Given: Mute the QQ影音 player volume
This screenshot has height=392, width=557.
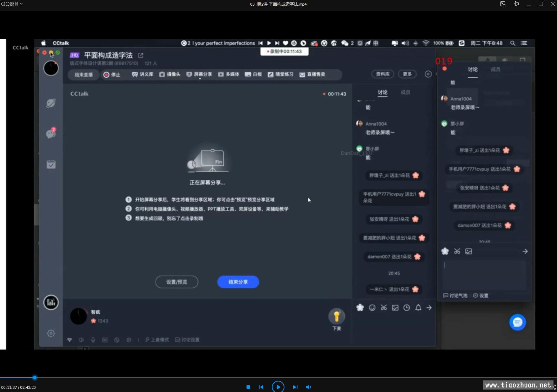Looking at the screenshot, I should coord(309,387).
